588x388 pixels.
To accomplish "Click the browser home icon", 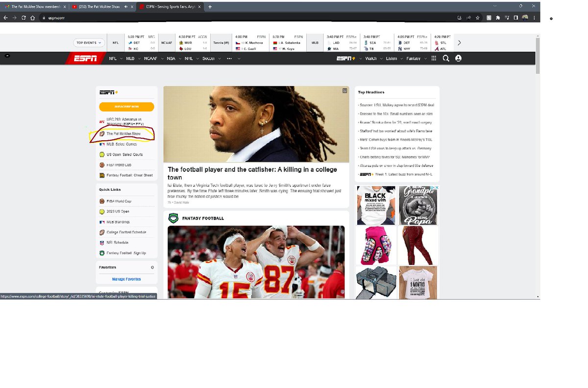I will [32, 18].
